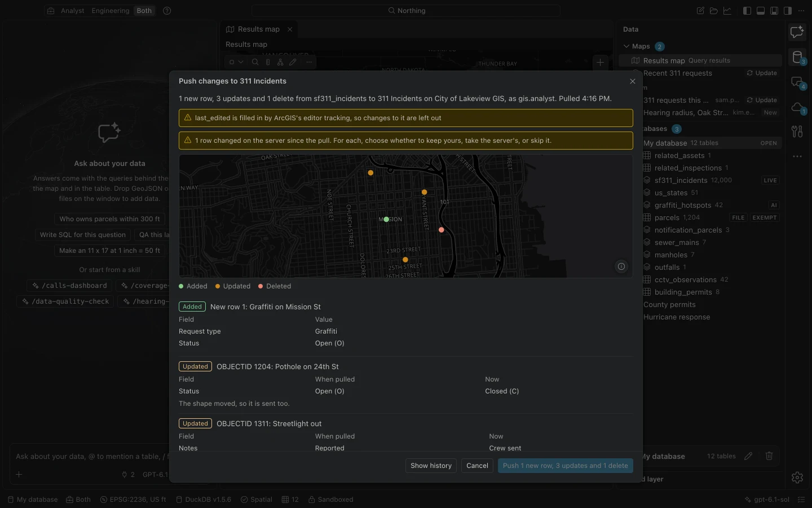
Task: Toggle the right sidebar panel
Action: pyautogui.click(x=788, y=11)
